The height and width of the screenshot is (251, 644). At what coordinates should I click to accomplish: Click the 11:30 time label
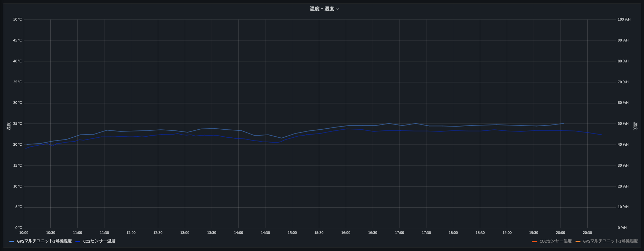click(104, 233)
